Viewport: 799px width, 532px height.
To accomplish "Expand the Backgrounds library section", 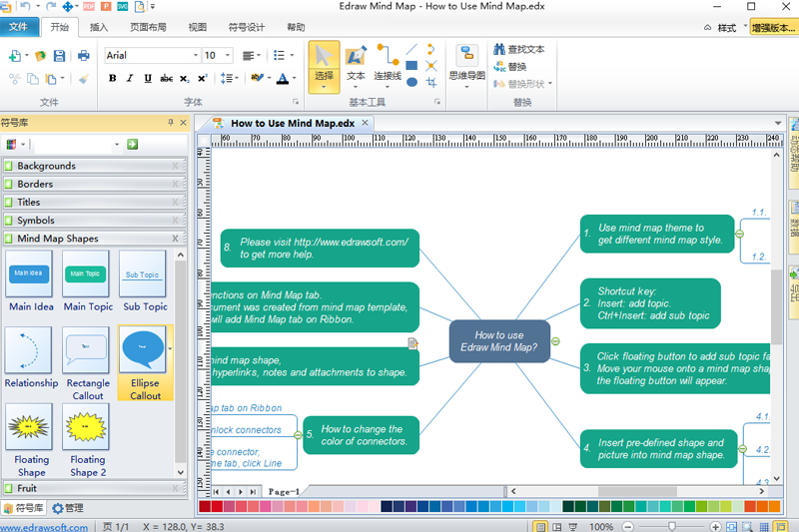I will click(x=92, y=166).
